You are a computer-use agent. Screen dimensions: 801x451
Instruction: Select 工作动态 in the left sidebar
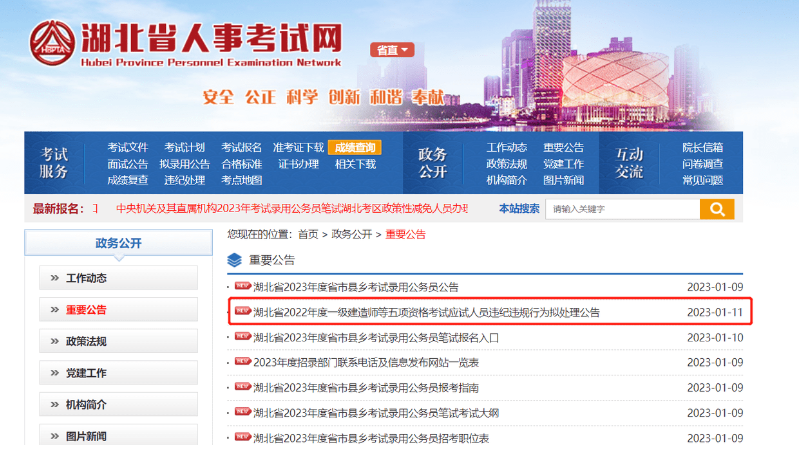[x=119, y=278]
